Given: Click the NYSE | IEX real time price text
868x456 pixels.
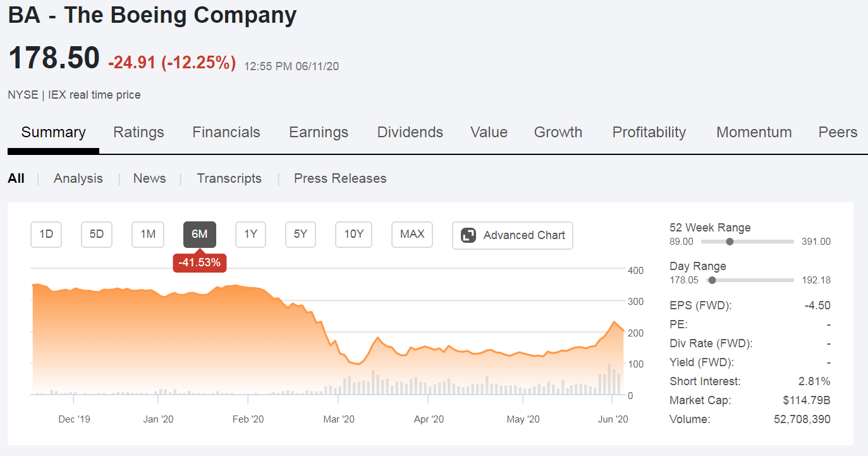Looking at the screenshot, I should (74, 95).
